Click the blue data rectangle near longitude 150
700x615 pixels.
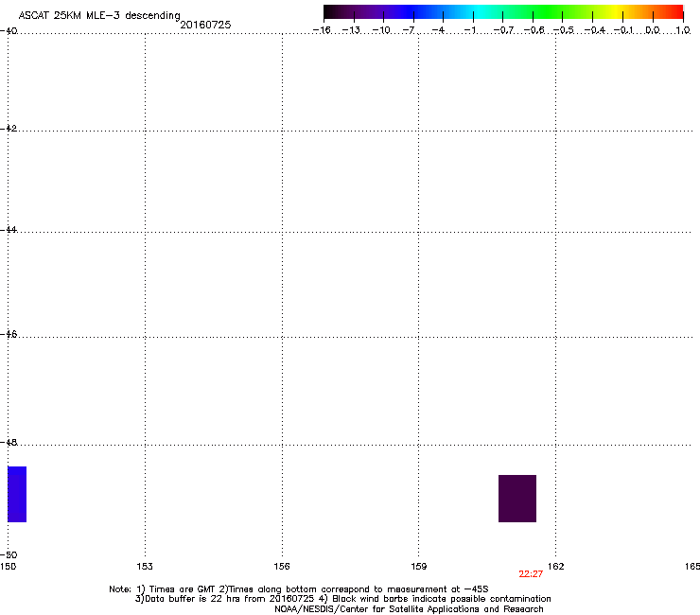click(17, 494)
